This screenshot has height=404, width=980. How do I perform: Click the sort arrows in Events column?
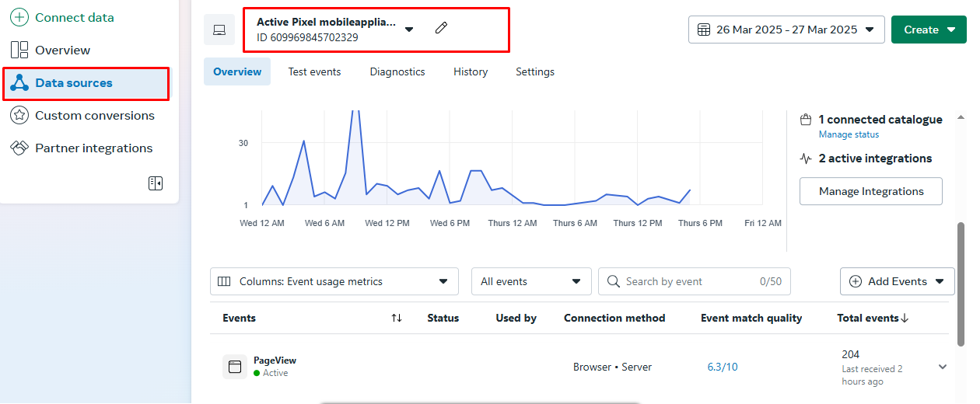coord(397,318)
